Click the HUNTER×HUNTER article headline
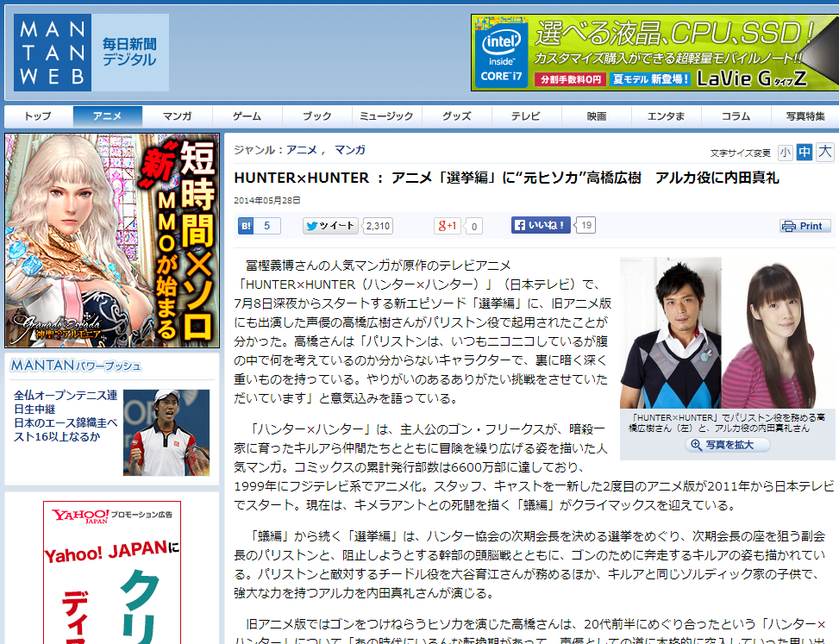Viewport: 839px width, 644px height. [x=506, y=178]
